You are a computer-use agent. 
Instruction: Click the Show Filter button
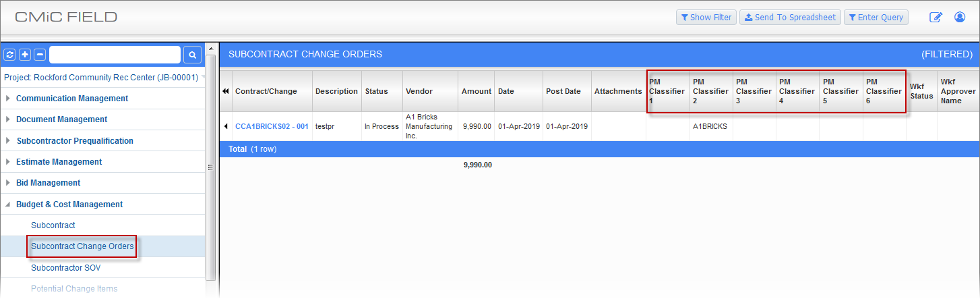706,18
